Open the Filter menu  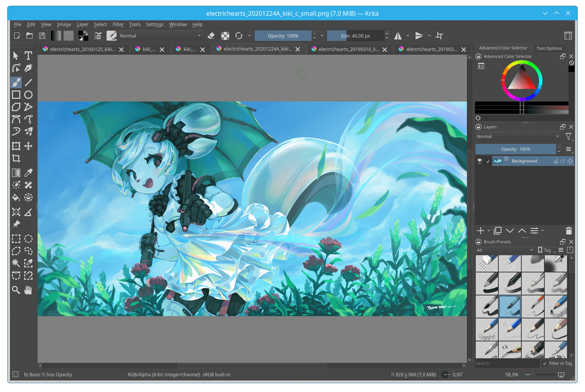118,24
